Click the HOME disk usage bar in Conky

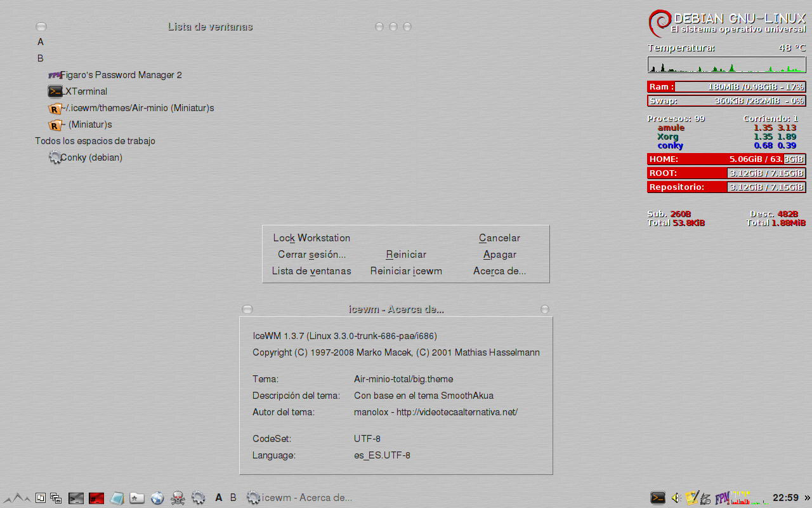726,159
